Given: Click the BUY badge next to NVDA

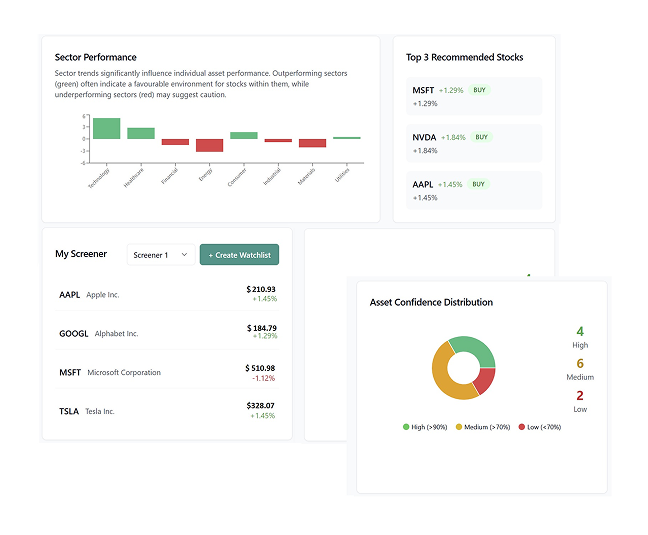Looking at the screenshot, I should click(482, 137).
